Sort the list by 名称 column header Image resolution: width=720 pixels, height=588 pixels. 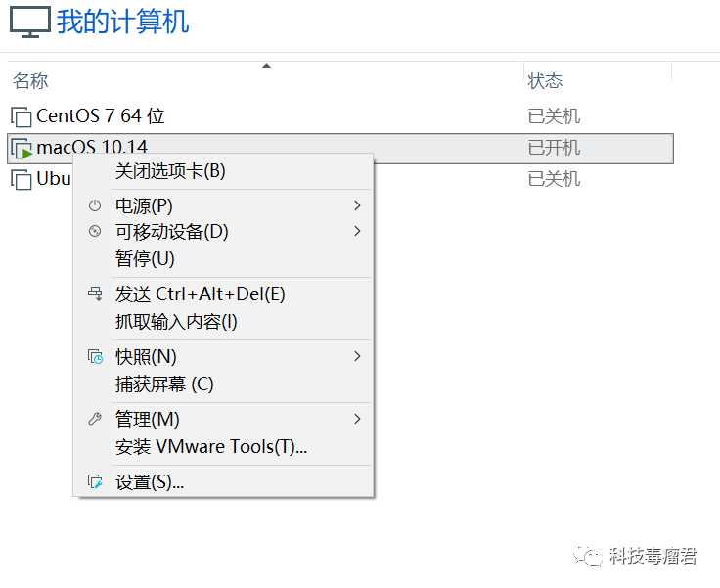tap(30, 81)
